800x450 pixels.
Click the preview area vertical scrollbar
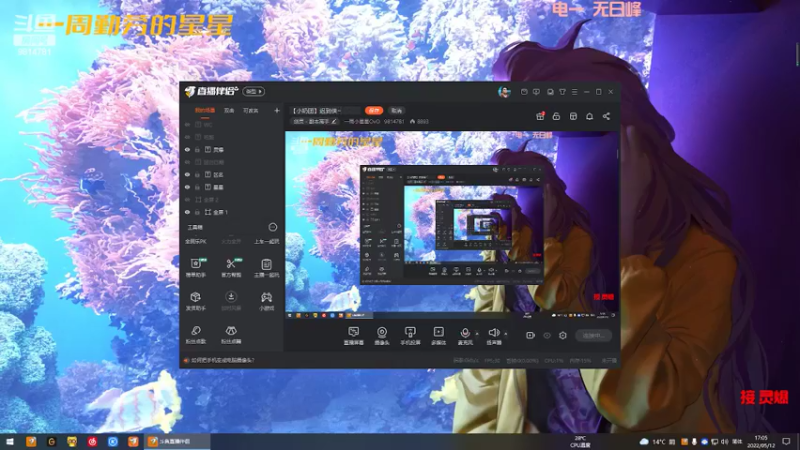pos(617,153)
